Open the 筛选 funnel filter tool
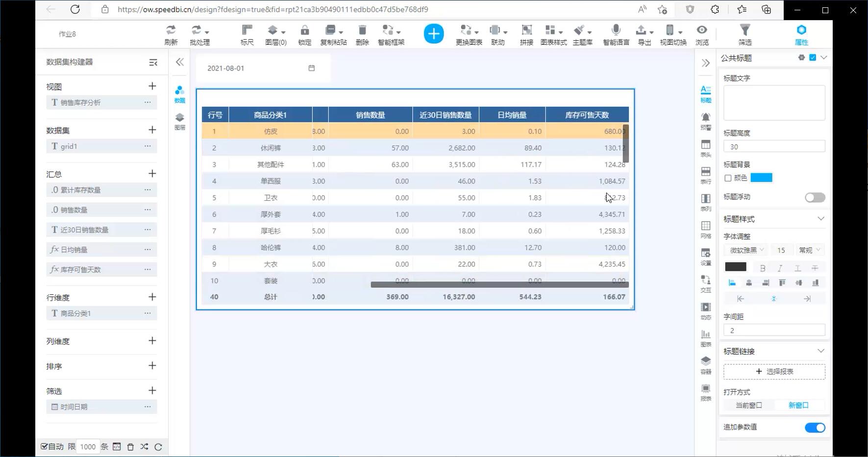The image size is (868, 457). 744,34
